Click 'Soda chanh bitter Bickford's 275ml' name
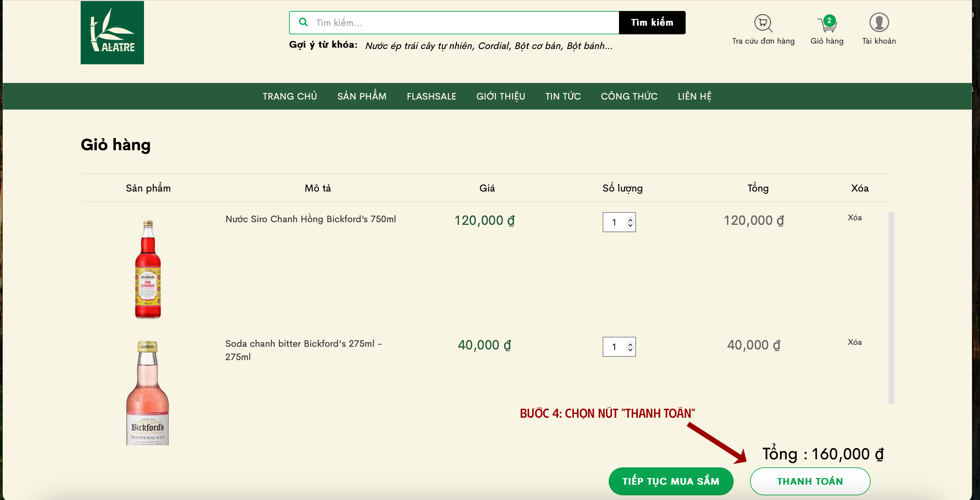The image size is (980, 500). (x=304, y=350)
